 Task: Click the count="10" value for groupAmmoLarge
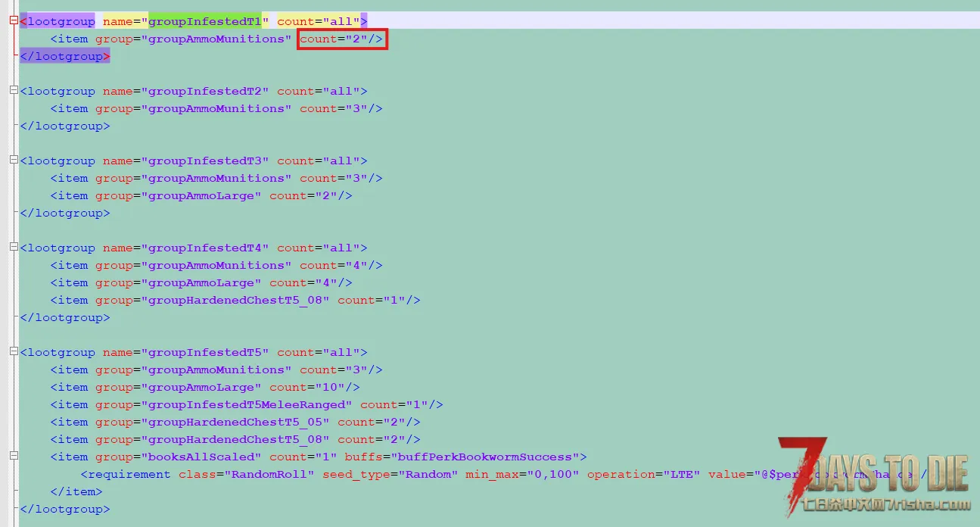(x=333, y=387)
